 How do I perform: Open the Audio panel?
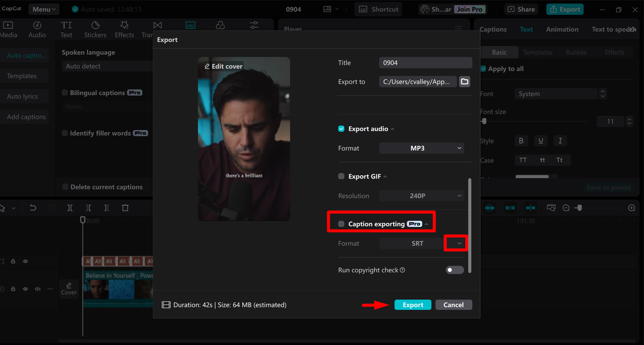point(37,30)
